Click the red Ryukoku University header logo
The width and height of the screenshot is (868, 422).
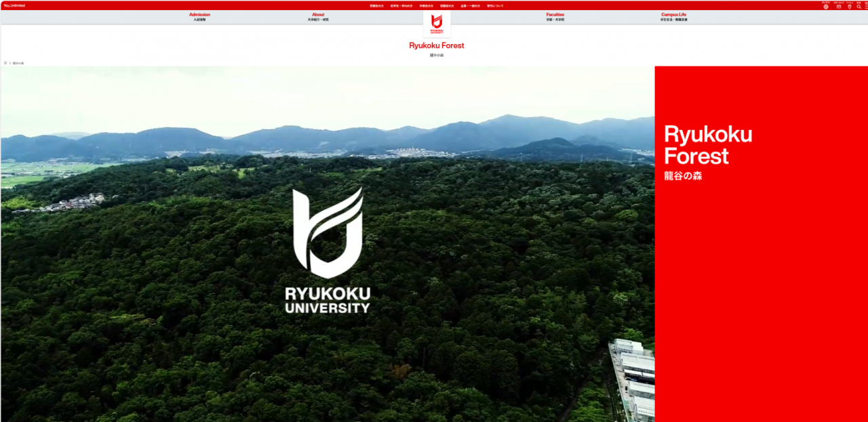click(x=437, y=24)
